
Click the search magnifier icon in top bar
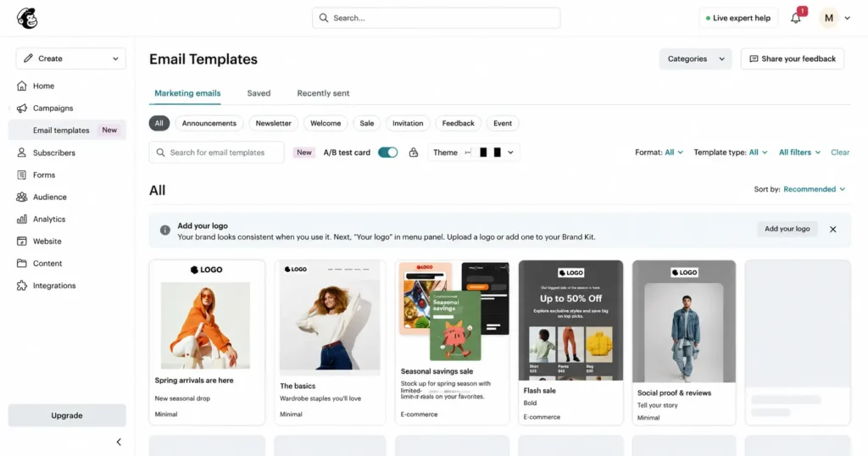[324, 18]
